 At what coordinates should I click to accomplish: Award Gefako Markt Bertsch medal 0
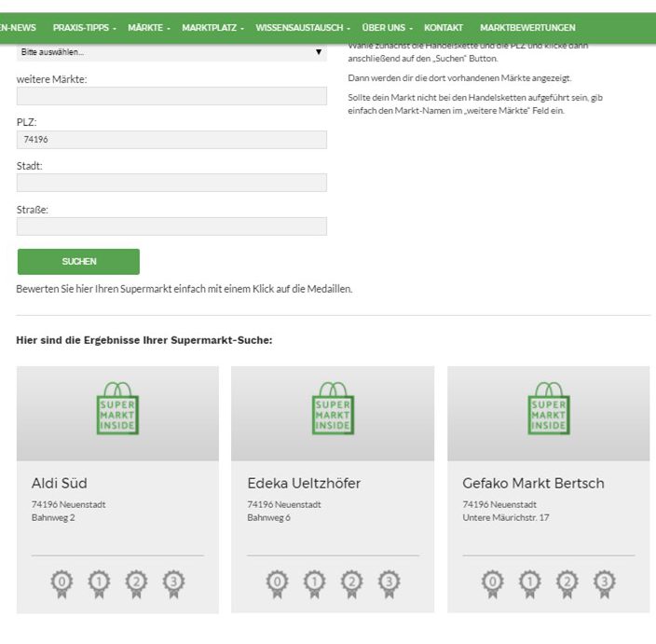point(493,583)
